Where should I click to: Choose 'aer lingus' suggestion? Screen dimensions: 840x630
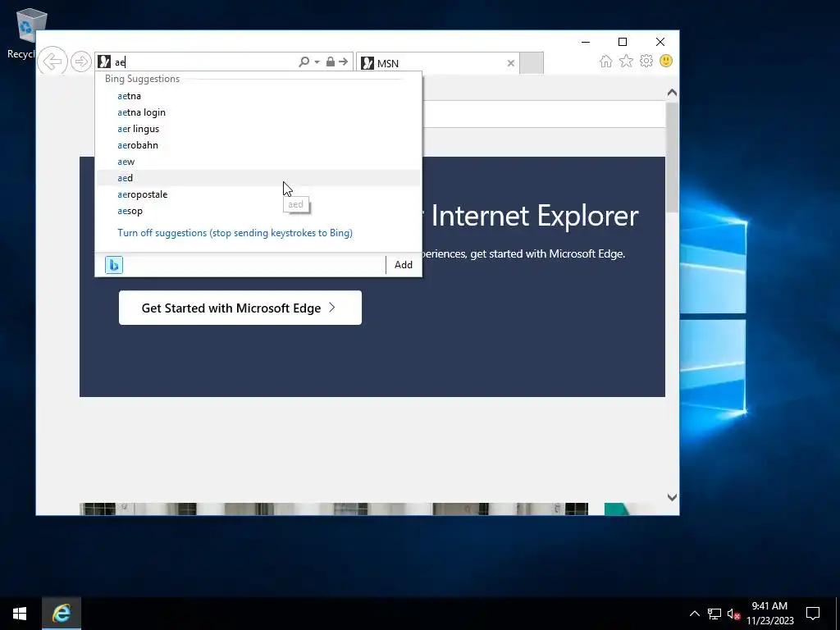coord(258,129)
